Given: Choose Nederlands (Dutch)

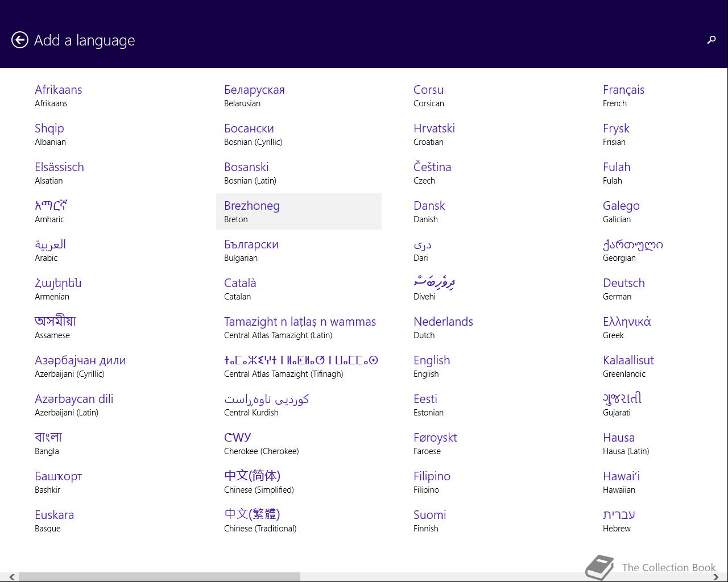Looking at the screenshot, I should pyautogui.click(x=488, y=327).
